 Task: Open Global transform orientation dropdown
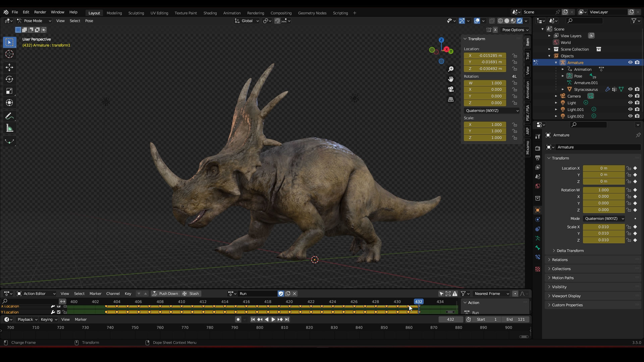point(247,21)
